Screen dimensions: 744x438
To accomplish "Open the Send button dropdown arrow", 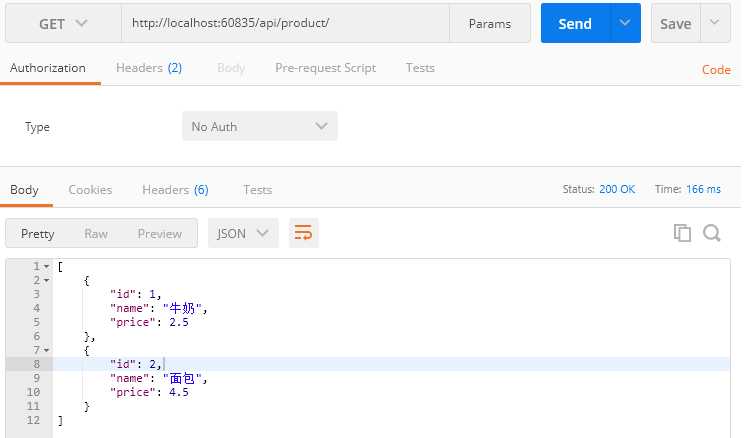I will point(625,23).
